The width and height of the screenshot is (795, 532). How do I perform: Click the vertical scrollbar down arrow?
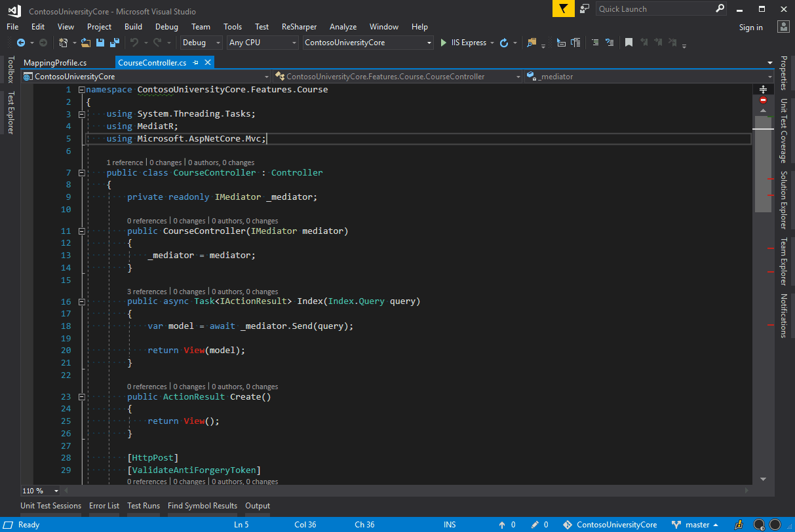pos(763,479)
